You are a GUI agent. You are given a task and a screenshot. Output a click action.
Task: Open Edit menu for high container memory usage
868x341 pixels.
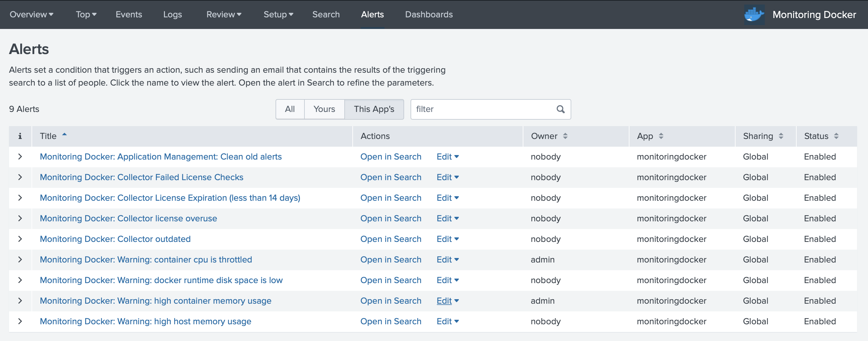[x=448, y=300]
